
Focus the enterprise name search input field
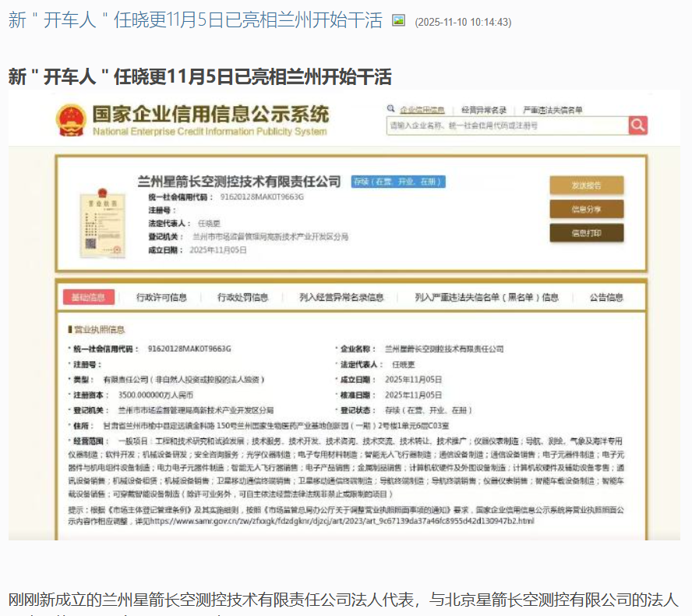[x=507, y=126]
